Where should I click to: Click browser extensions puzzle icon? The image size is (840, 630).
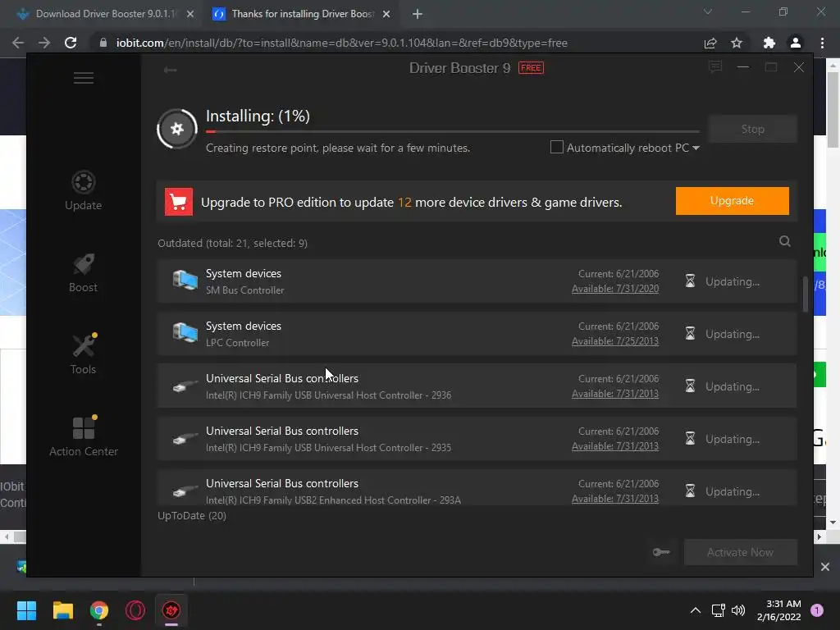pos(769,43)
